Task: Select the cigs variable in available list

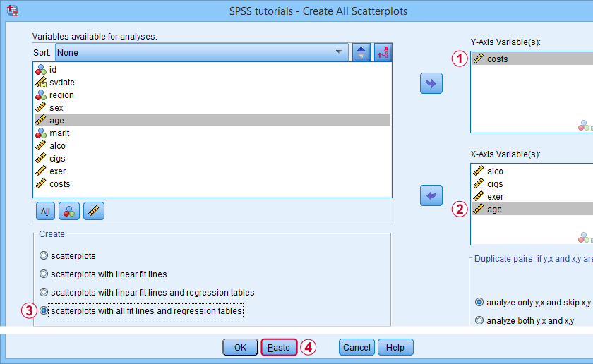Action: [212, 159]
